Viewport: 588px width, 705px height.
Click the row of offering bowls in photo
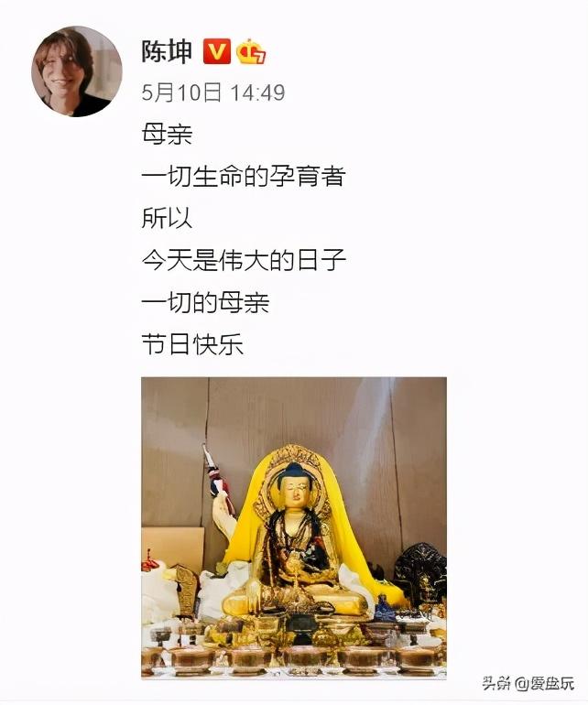[294, 660]
